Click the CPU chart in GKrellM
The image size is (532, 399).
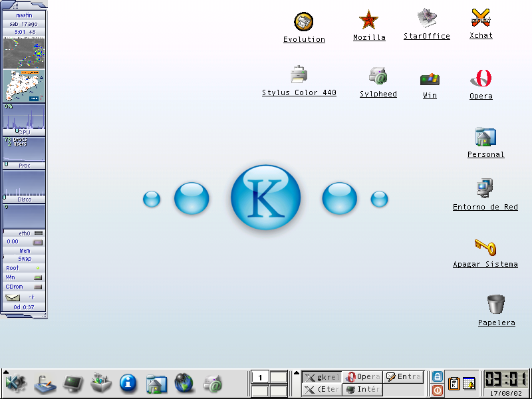point(24,117)
